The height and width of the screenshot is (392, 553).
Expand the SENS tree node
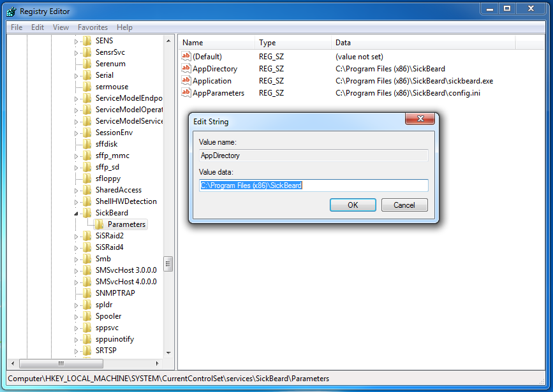(x=76, y=41)
